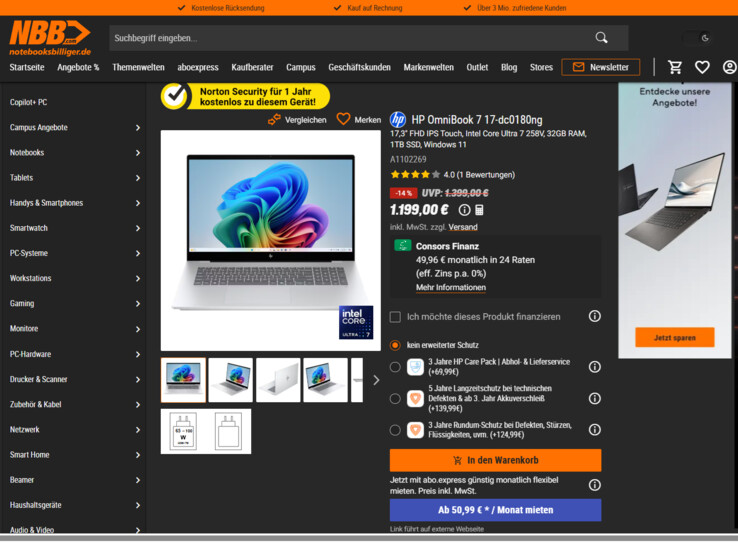Open Workstations sidebar category
The width and height of the screenshot is (738, 543).
[31, 279]
